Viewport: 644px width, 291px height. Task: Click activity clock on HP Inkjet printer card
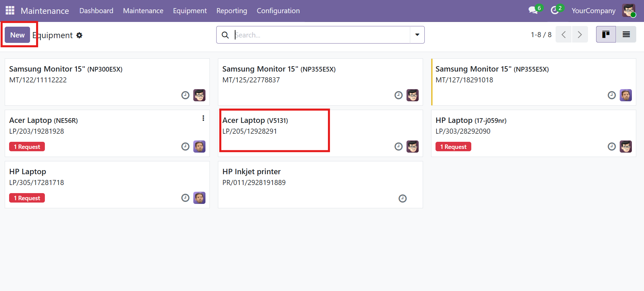click(x=402, y=199)
